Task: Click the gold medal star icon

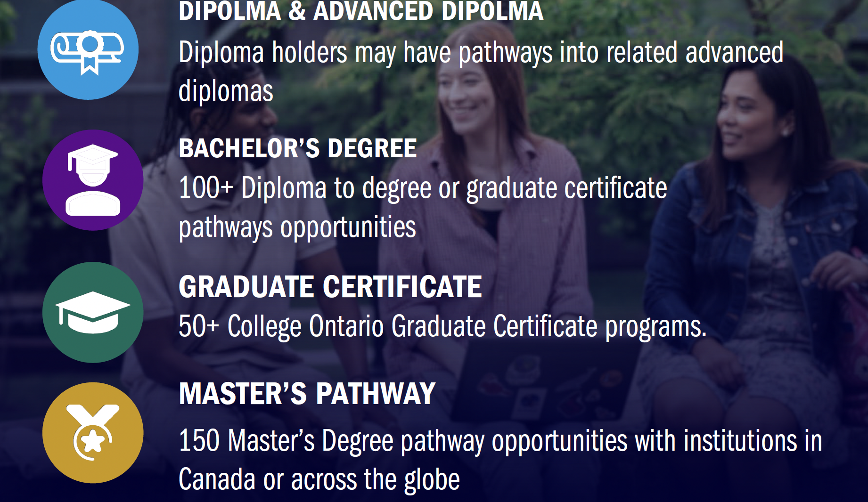Action: click(x=93, y=432)
